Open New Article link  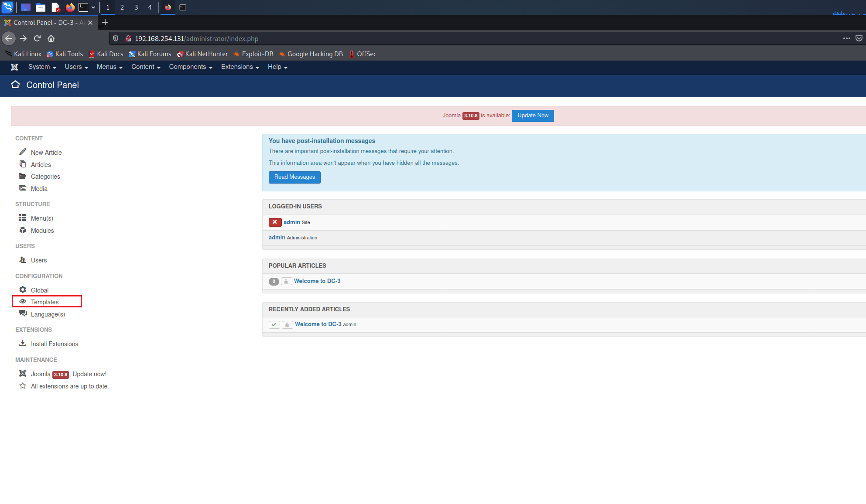coord(46,153)
